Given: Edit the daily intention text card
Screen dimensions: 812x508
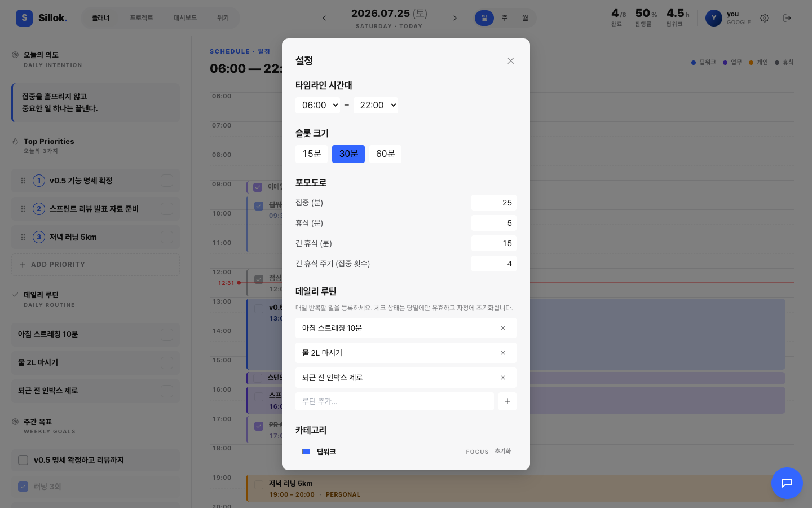Looking at the screenshot, I should (x=96, y=103).
